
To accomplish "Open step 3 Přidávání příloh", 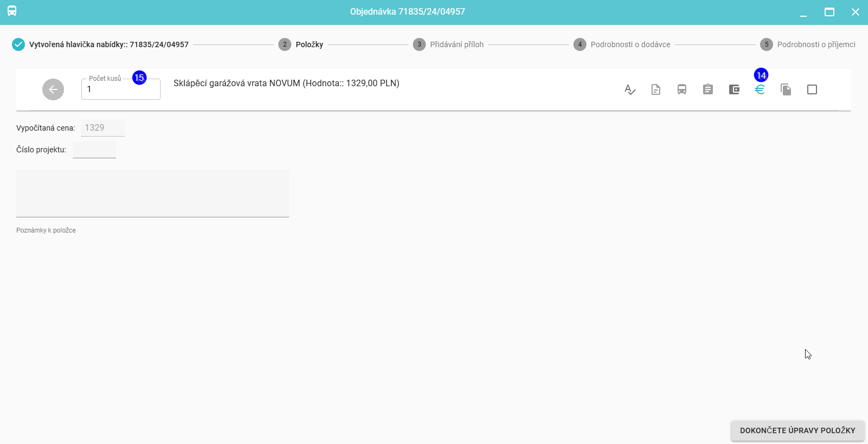I will click(448, 44).
